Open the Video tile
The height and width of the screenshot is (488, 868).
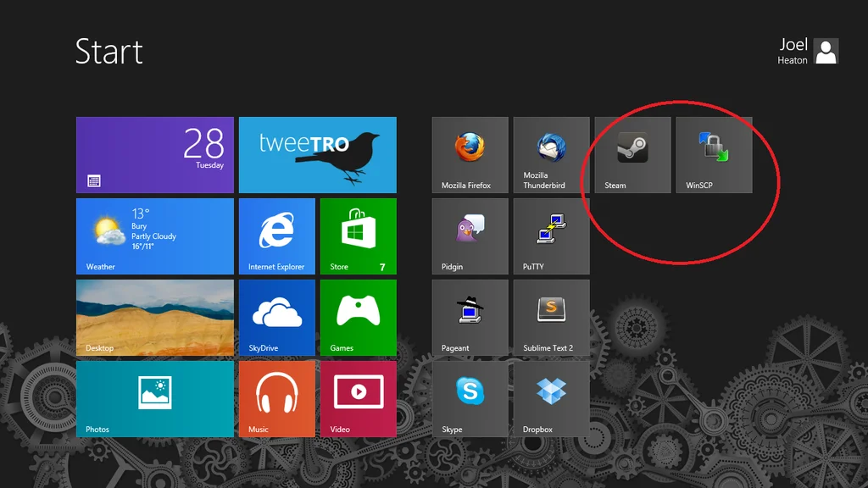pos(359,399)
